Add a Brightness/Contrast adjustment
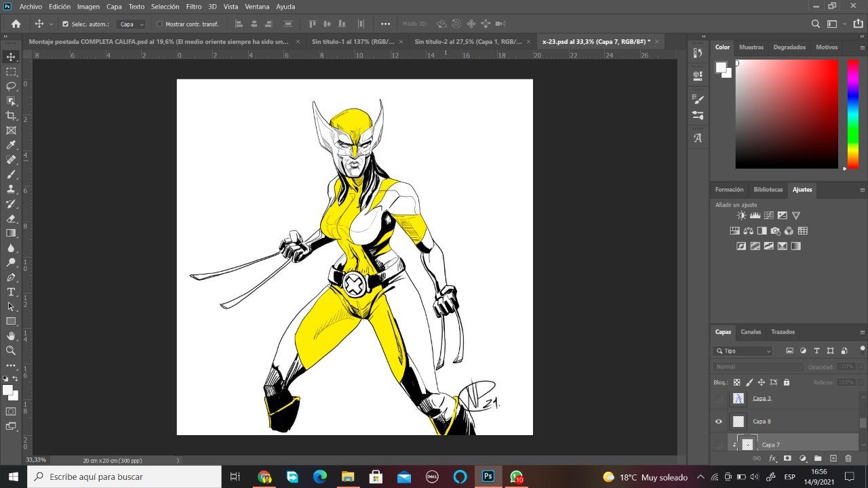Viewport: 868px width, 488px height. tap(741, 216)
